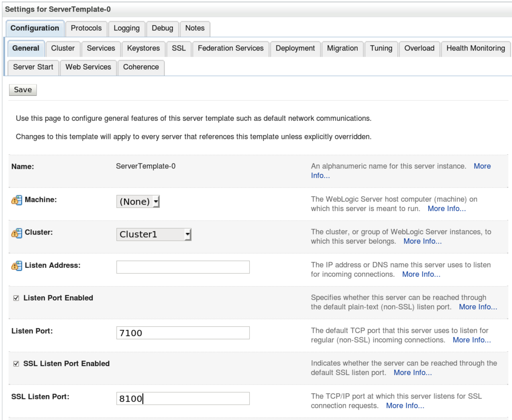Open More Info link for SSL Listen Port Enabled

413,373
